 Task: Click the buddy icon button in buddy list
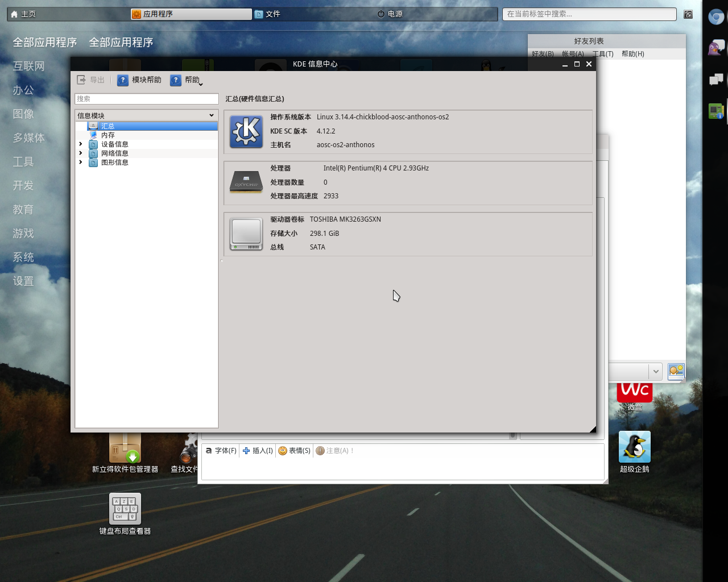point(676,372)
